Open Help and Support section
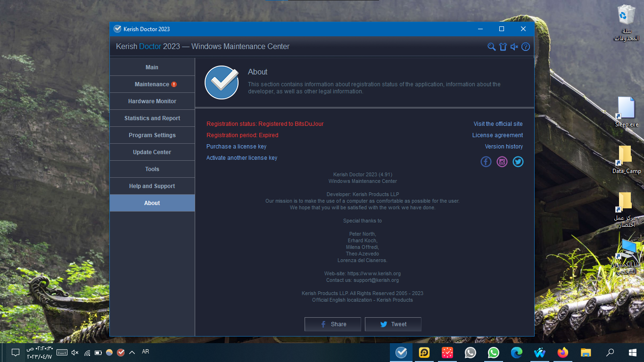This screenshot has height=362, width=644. click(152, 186)
